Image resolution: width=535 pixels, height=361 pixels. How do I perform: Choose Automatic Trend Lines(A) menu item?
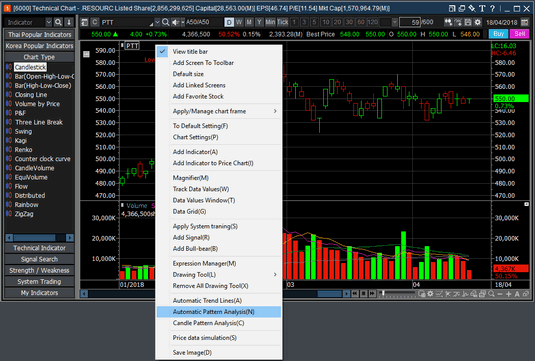pos(219,301)
